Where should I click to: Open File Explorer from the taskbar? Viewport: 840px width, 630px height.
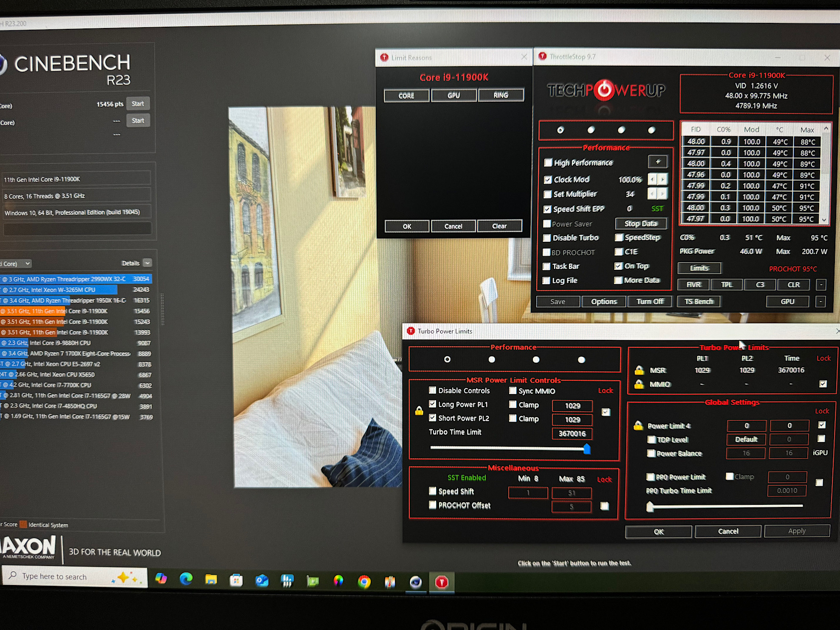tap(211, 580)
